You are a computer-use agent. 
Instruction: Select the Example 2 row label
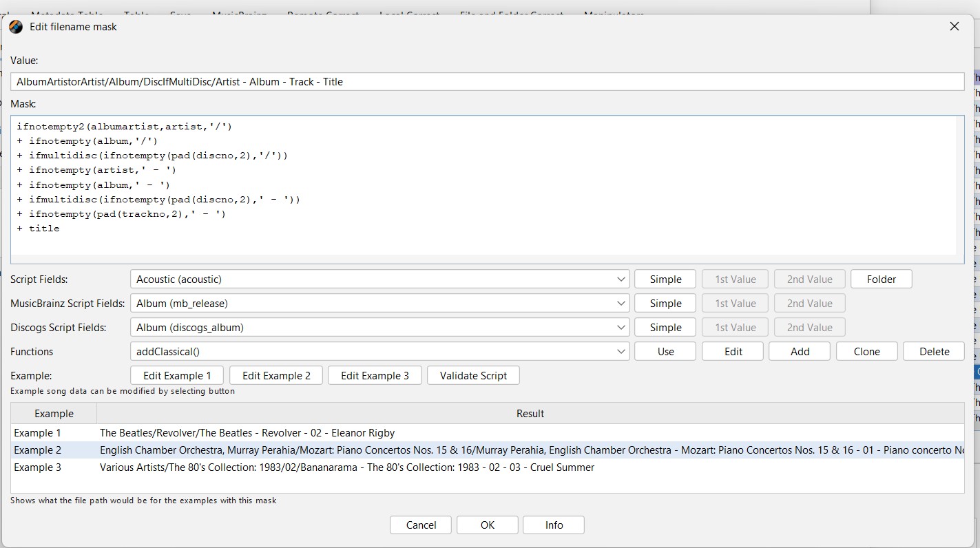tap(37, 450)
